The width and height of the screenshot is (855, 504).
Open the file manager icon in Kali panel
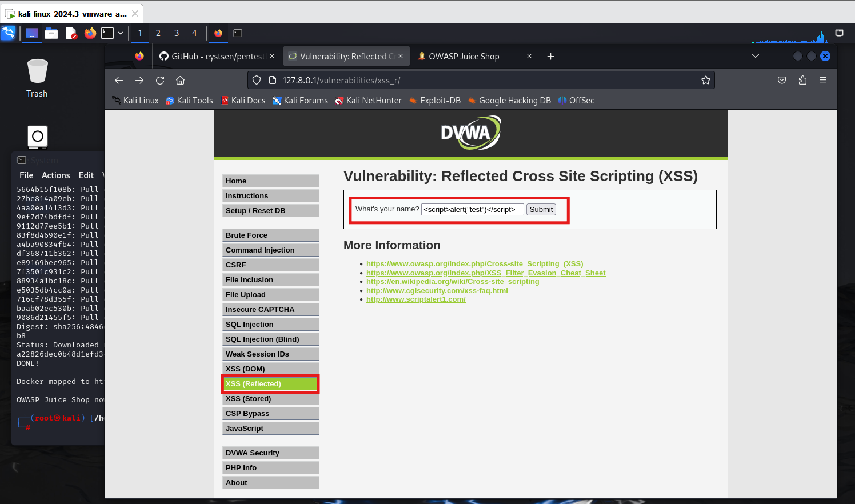click(x=51, y=33)
